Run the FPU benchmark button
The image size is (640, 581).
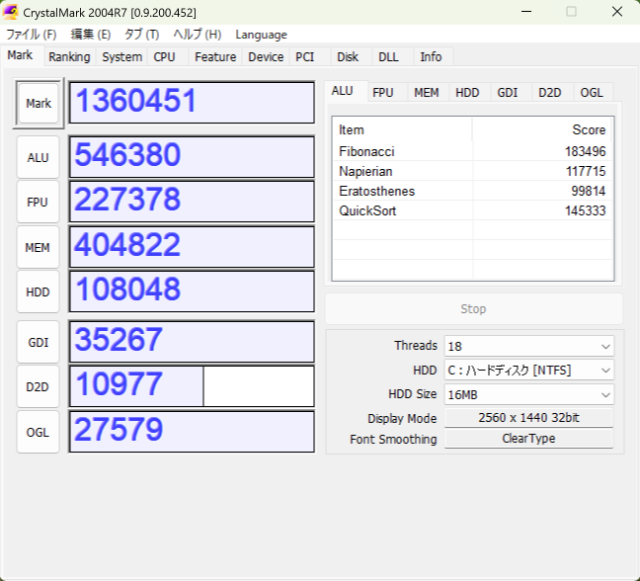38,202
